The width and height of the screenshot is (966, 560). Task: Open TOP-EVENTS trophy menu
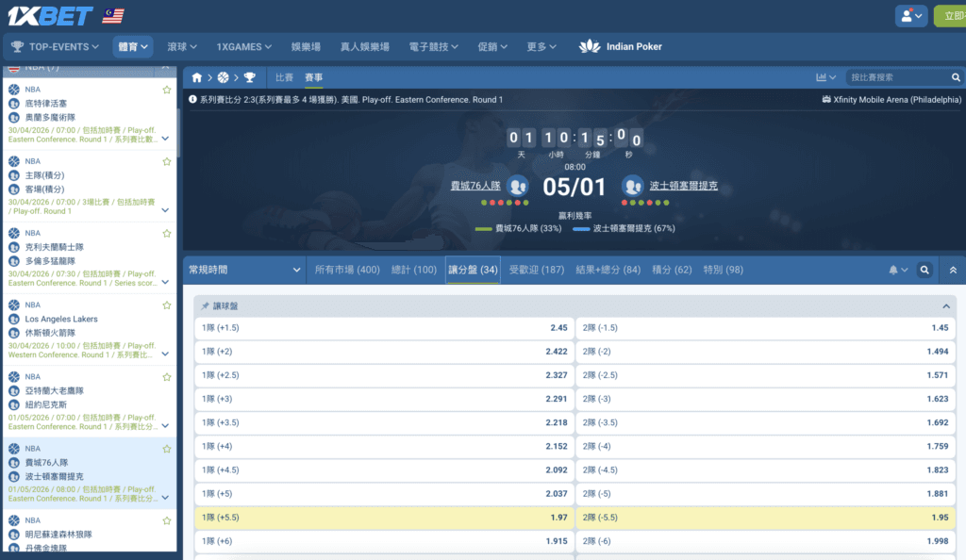(56, 47)
